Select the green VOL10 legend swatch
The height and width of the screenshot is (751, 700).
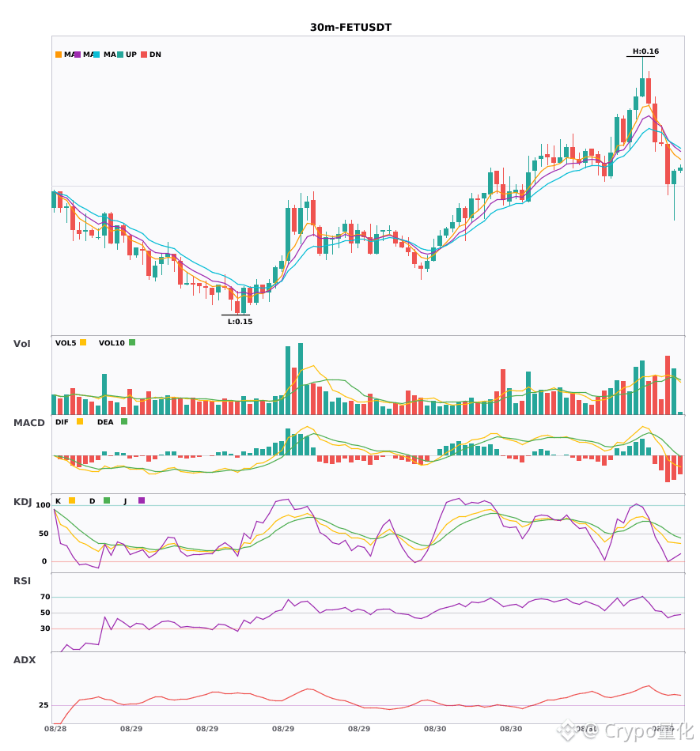tap(132, 342)
